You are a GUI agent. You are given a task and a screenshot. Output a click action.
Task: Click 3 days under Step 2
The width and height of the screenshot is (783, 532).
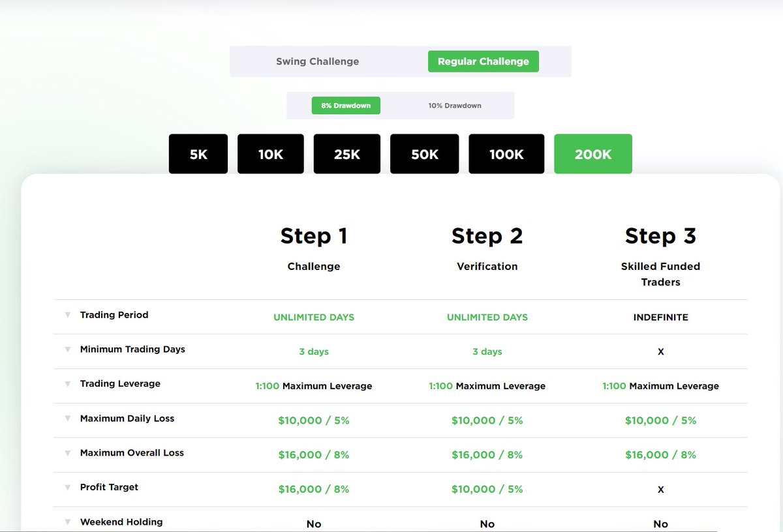[487, 352]
